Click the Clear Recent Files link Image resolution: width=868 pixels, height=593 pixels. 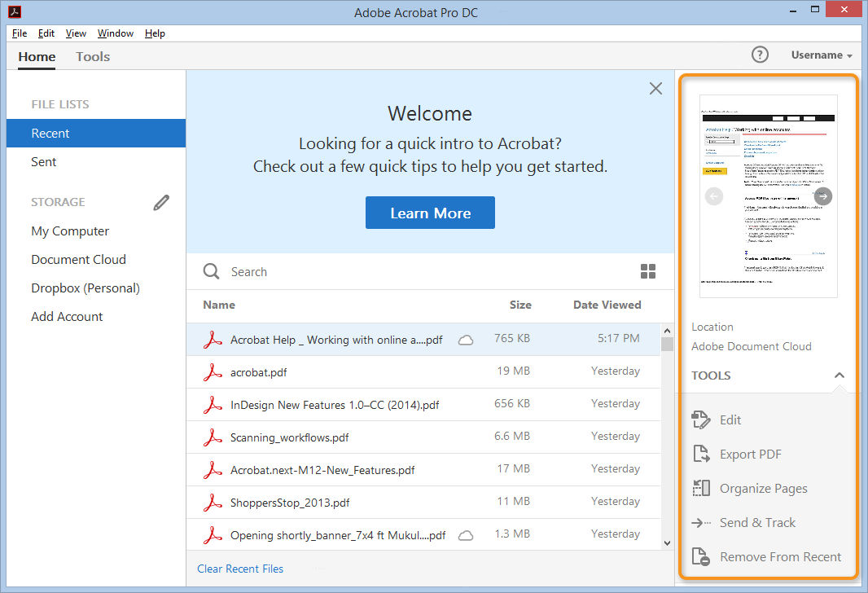point(239,568)
